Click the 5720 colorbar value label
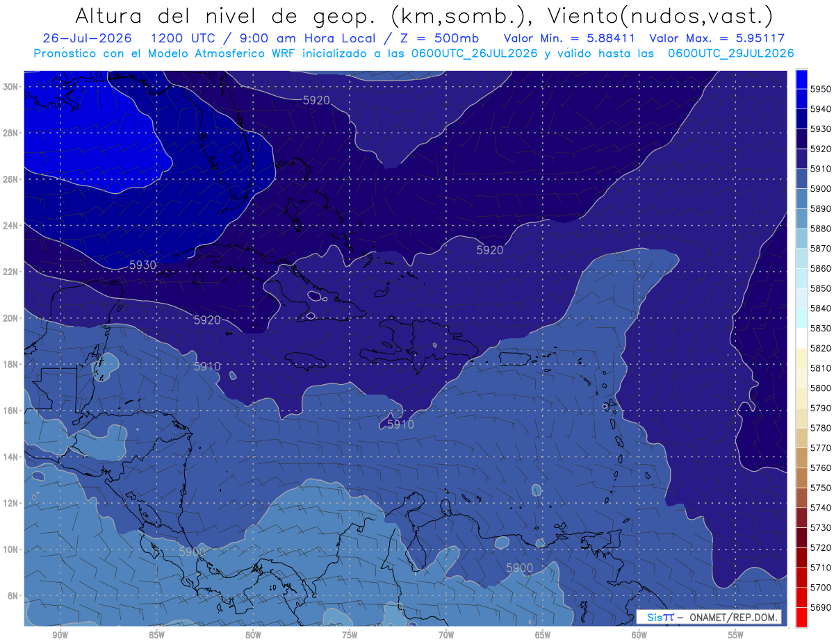The image size is (834, 644). click(x=821, y=547)
